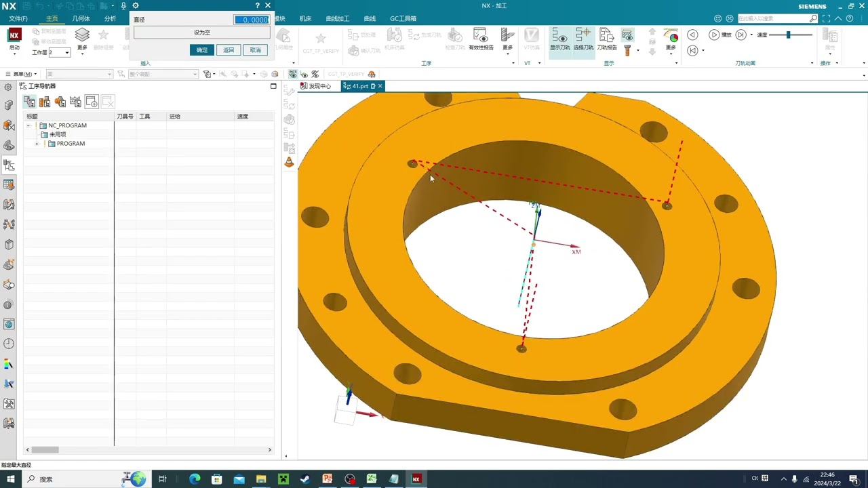Expand the PROGRAM tree node
This screenshot has width=868, height=488.
[x=37, y=144]
